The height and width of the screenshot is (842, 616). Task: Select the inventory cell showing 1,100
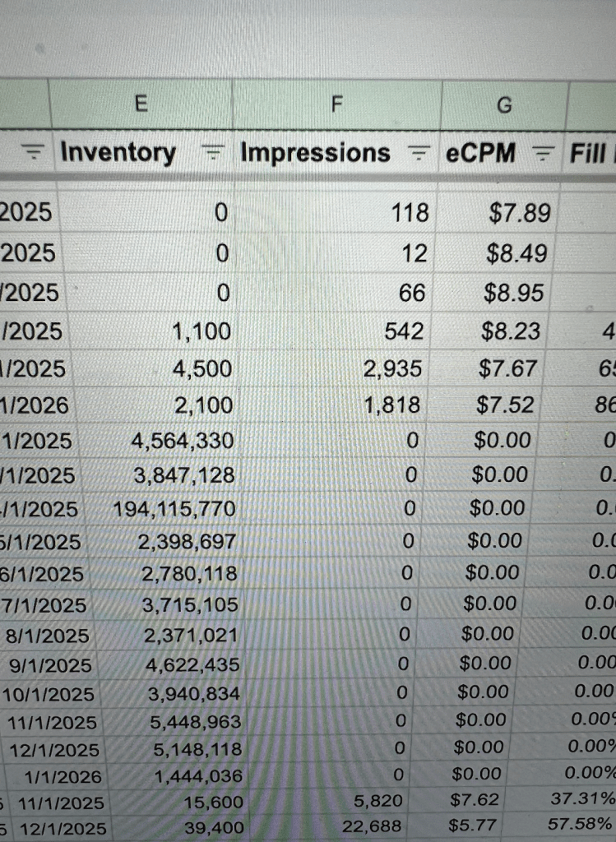point(201,331)
